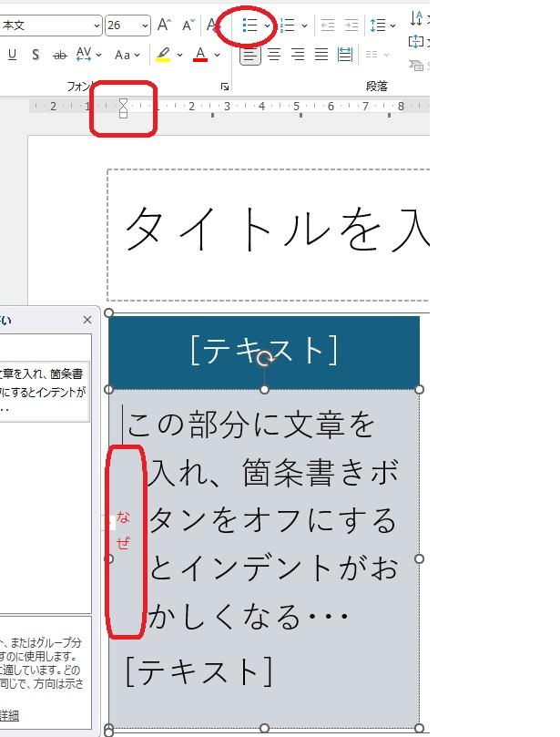This screenshot has height=737, width=560.
Task: Open the line spacing options
Action: 383,26
